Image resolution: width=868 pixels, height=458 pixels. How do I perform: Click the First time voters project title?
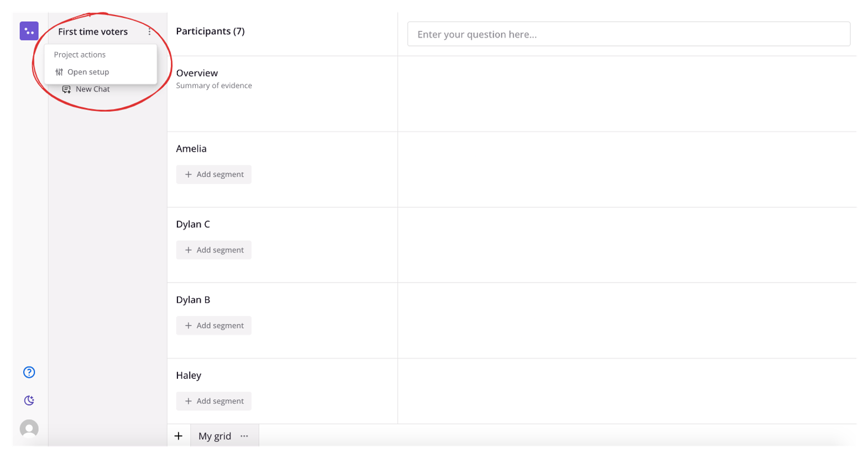tap(93, 32)
